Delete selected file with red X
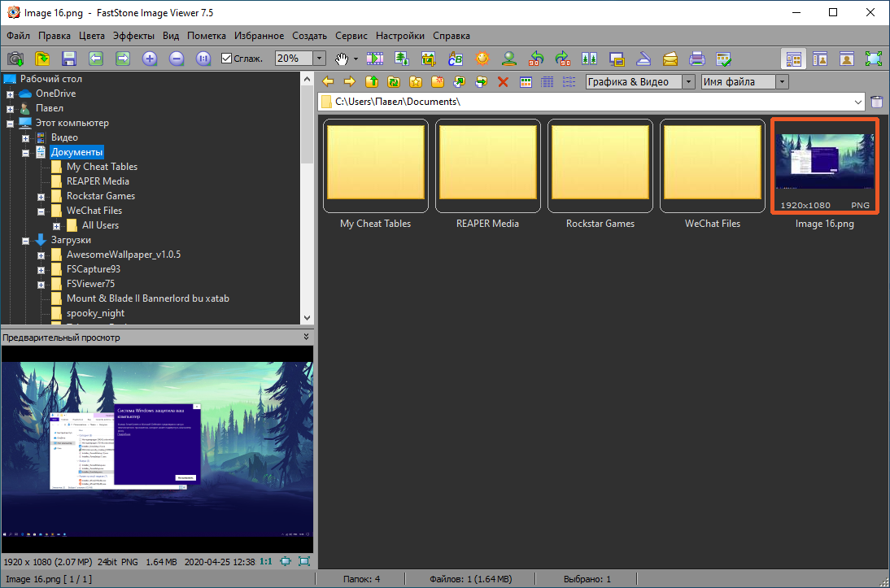890x588 pixels. (x=503, y=82)
